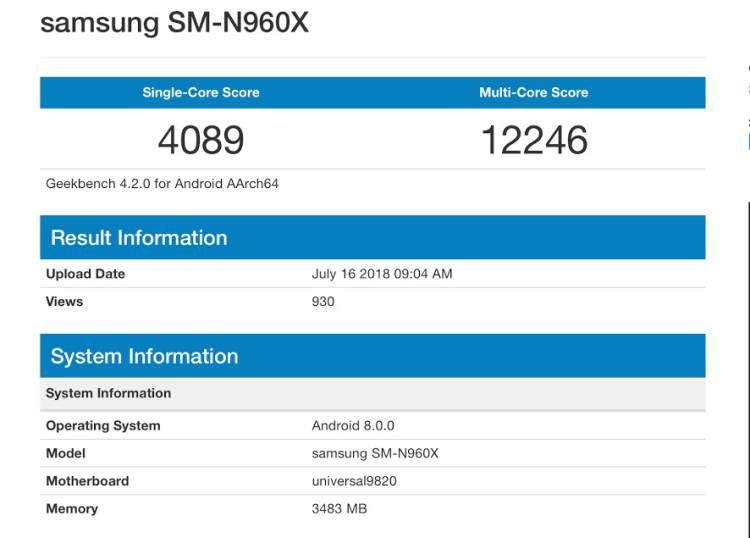The width and height of the screenshot is (750, 538).
Task: Select the samsung SM-N960X model value
Action: pos(375,453)
